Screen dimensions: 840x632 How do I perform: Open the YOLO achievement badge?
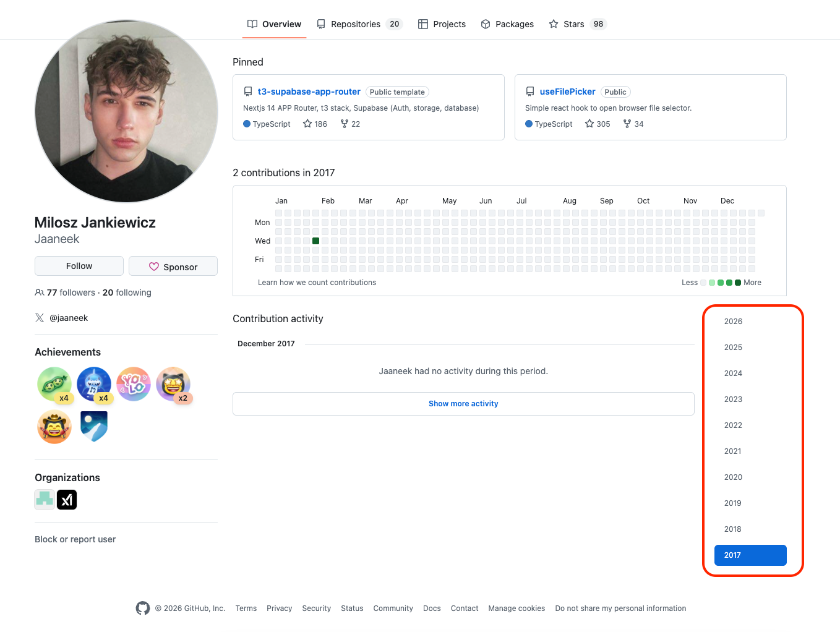pos(134,384)
